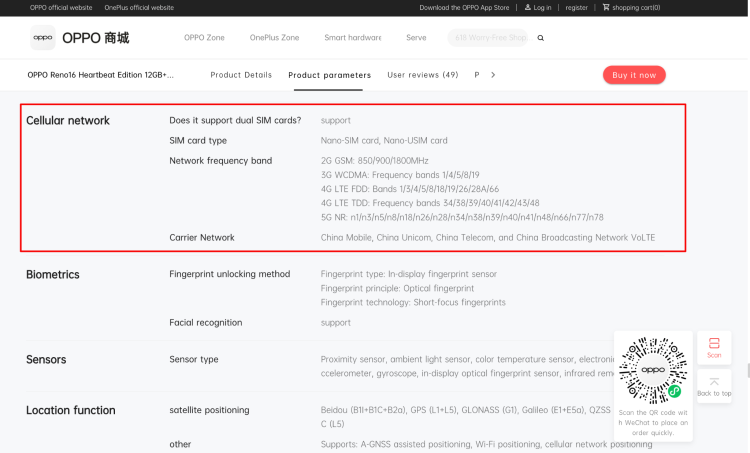Click the China Mobile carrier list value
This screenshot has width=750, height=453.
[x=488, y=238]
